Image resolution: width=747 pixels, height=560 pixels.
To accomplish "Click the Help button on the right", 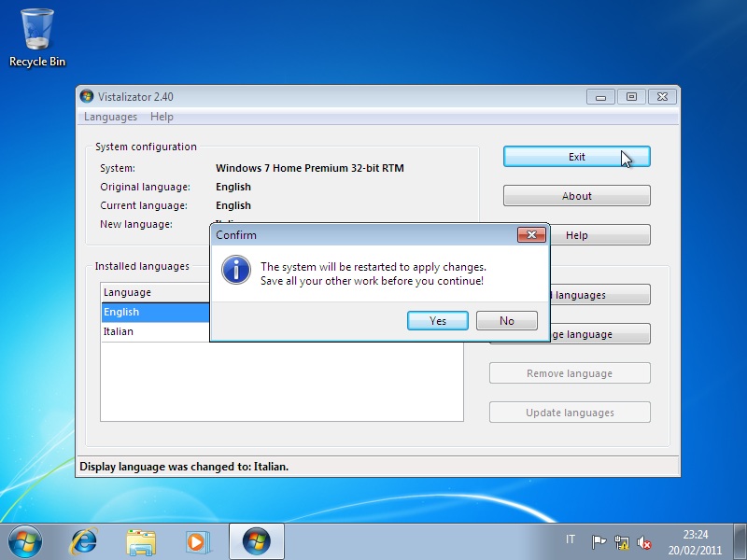I will (x=599, y=235).
